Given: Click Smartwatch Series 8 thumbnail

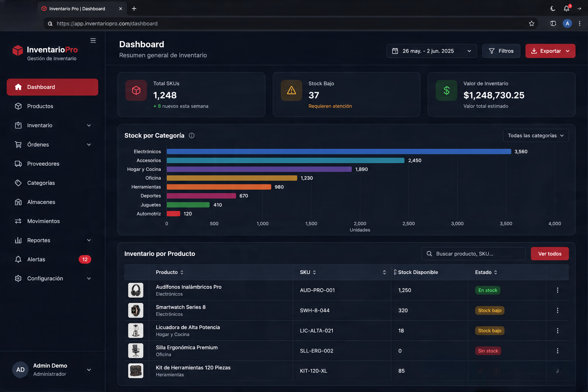Looking at the screenshot, I should point(136,310).
